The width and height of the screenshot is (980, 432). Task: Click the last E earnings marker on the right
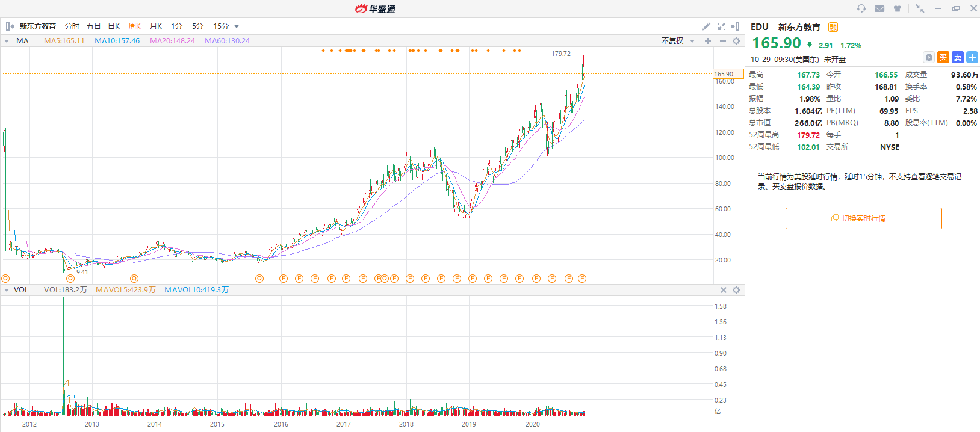pyautogui.click(x=582, y=279)
